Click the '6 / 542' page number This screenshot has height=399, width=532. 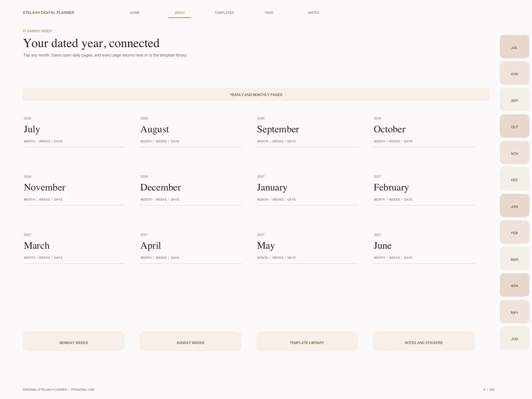(489, 390)
